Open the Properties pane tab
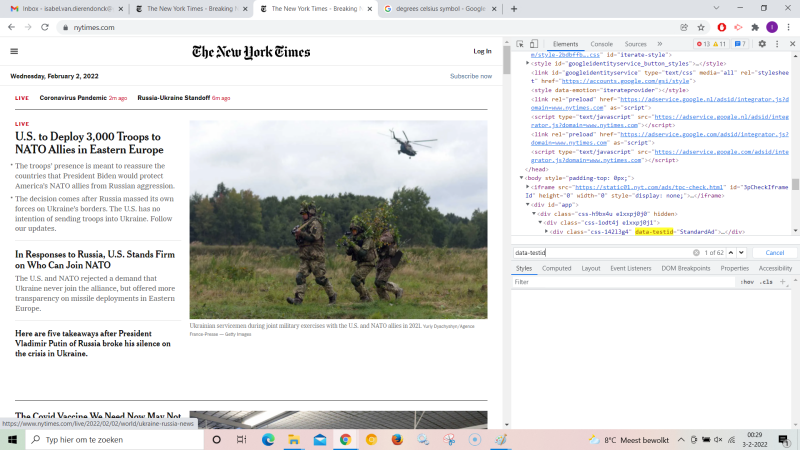Viewport: 800px width, 450px height. [x=735, y=268]
